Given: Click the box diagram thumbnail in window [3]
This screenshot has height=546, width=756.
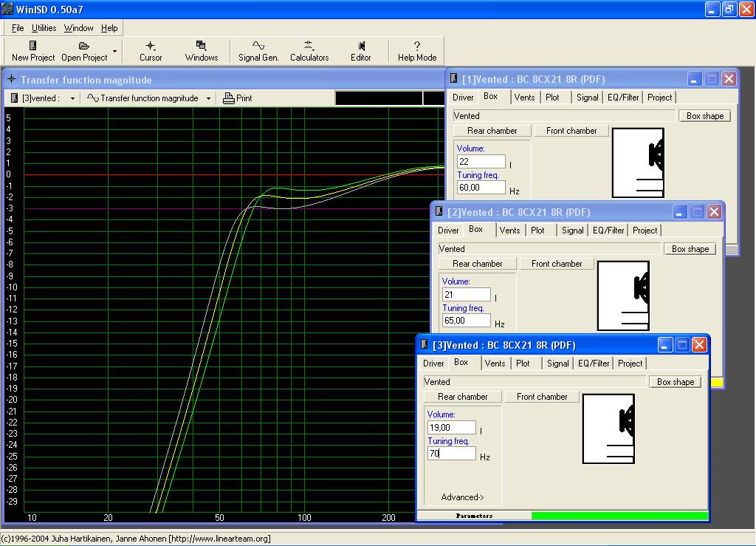Looking at the screenshot, I should [x=608, y=429].
